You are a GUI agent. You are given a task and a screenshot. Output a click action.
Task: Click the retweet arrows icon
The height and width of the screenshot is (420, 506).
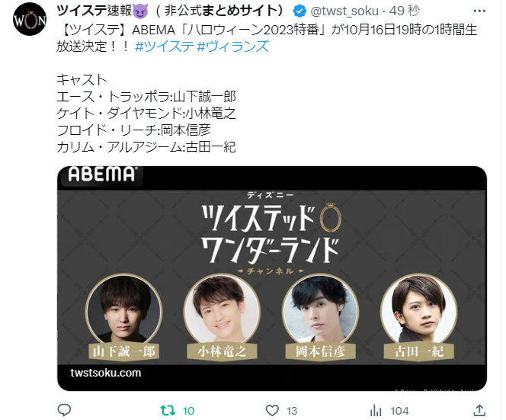point(168,410)
